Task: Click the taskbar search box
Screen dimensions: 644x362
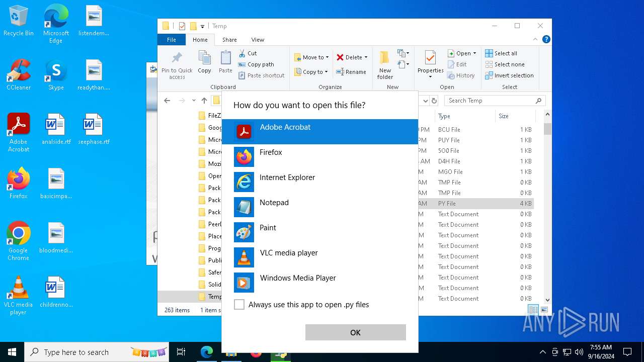Action: (97, 352)
